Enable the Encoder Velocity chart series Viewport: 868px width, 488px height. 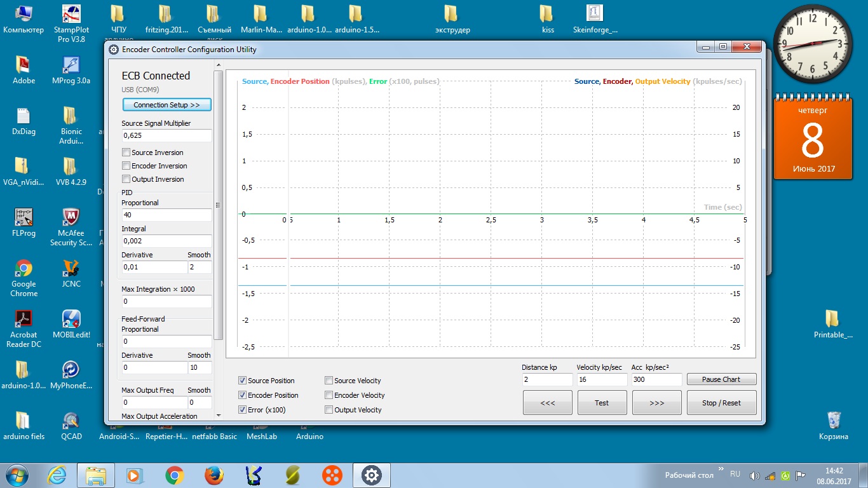point(329,395)
